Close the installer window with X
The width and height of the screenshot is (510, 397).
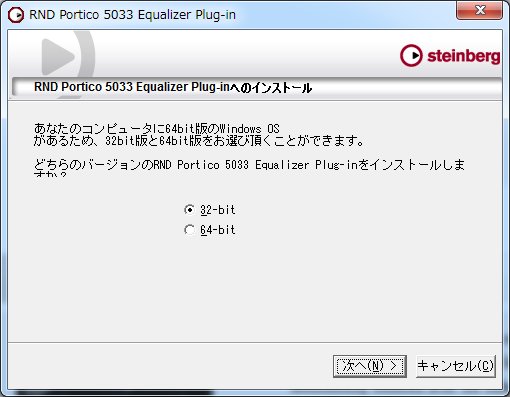[x=479, y=10]
